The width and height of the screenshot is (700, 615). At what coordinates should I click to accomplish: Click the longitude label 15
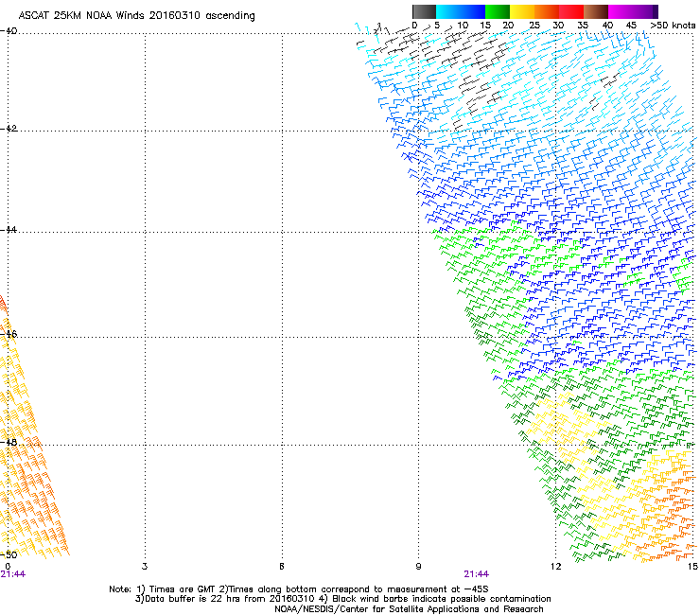692,567
